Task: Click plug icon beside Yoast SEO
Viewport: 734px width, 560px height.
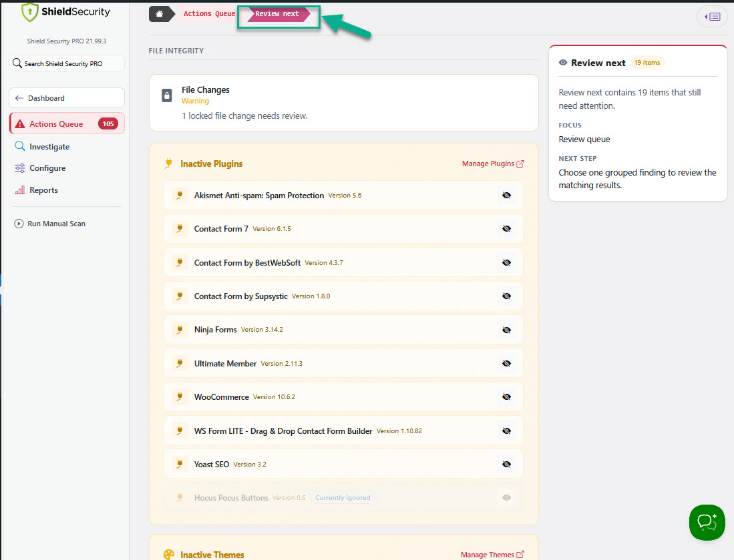Action: [x=180, y=464]
